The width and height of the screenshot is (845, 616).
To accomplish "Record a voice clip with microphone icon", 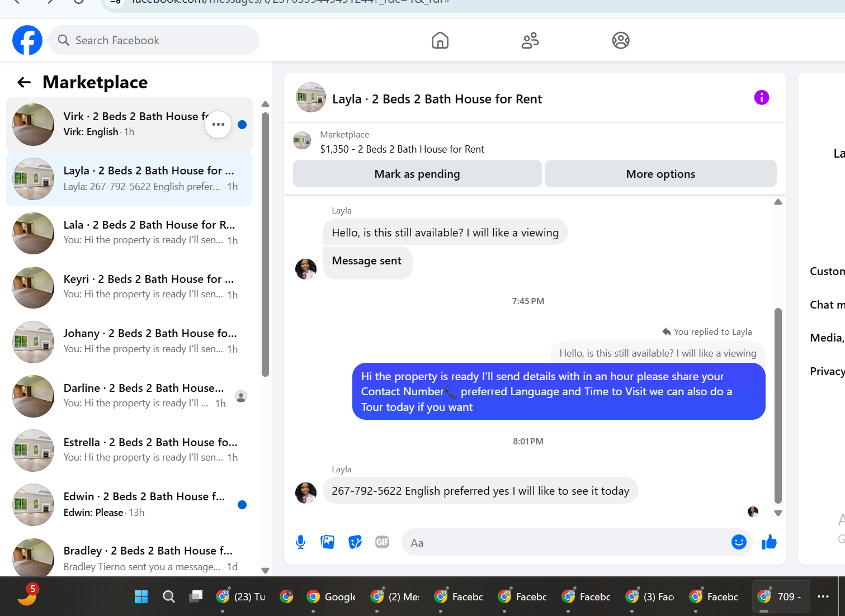I will pyautogui.click(x=301, y=542).
